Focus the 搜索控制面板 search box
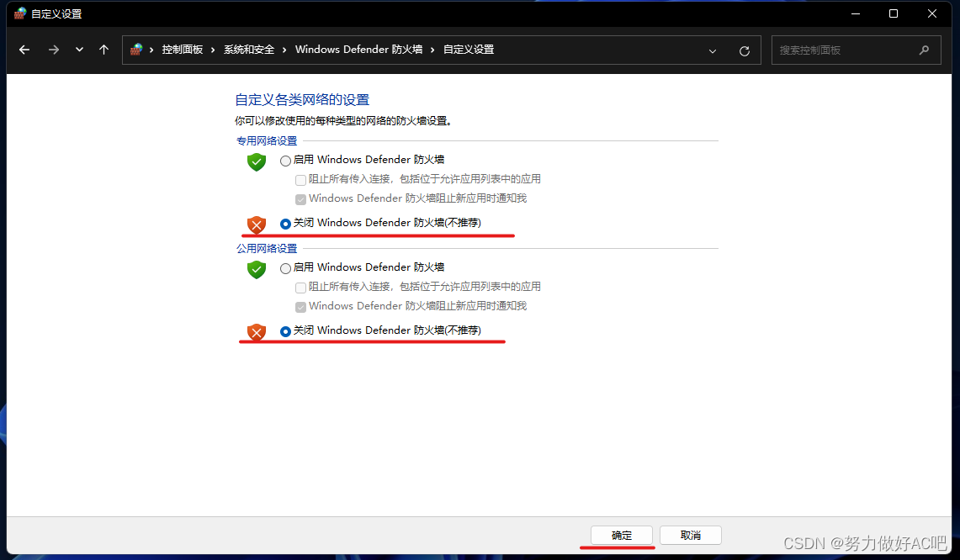The width and height of the screenshot is (960, 560). pos(856,50)
